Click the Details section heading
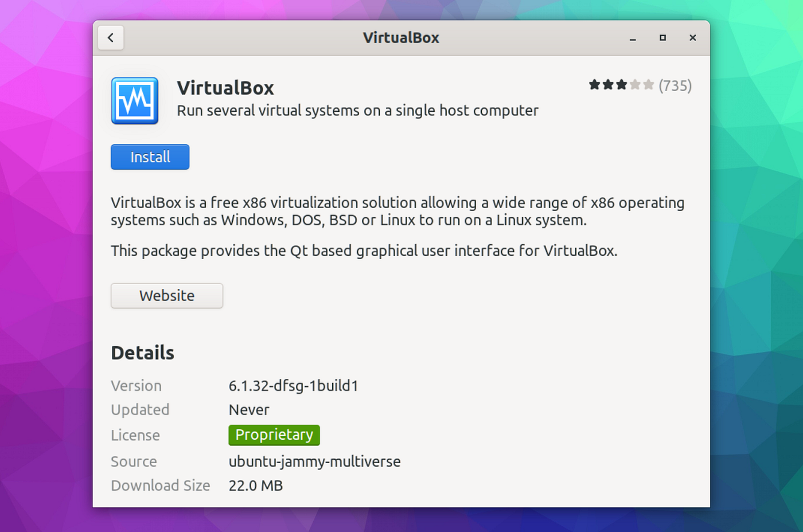 click(142, 352)
